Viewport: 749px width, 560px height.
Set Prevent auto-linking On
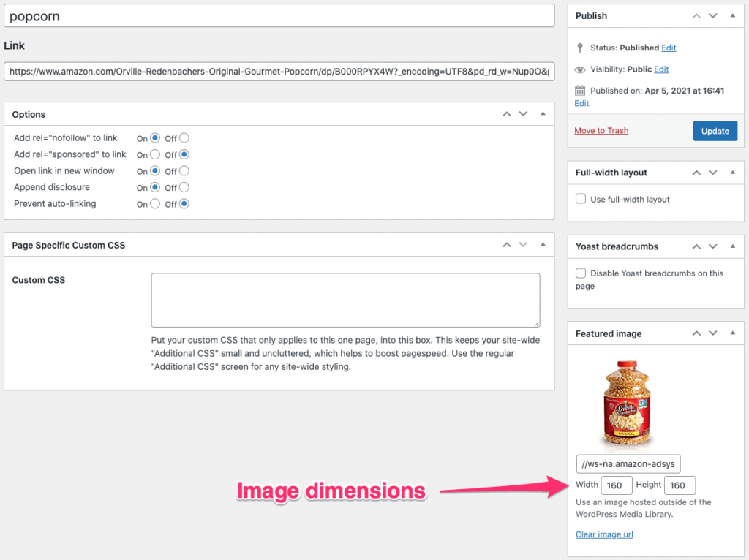click(x=155, y=204)
